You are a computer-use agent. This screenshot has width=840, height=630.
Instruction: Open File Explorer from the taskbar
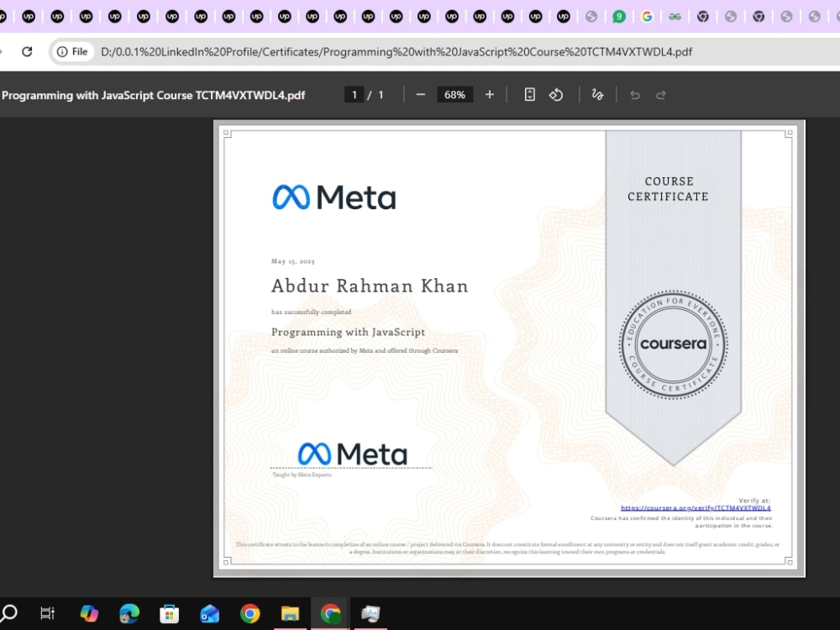point(290,613)
